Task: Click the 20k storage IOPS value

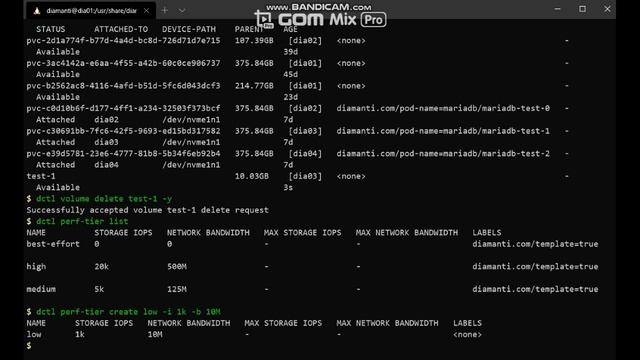Action: pyautogui.click(x=102, y=267)
